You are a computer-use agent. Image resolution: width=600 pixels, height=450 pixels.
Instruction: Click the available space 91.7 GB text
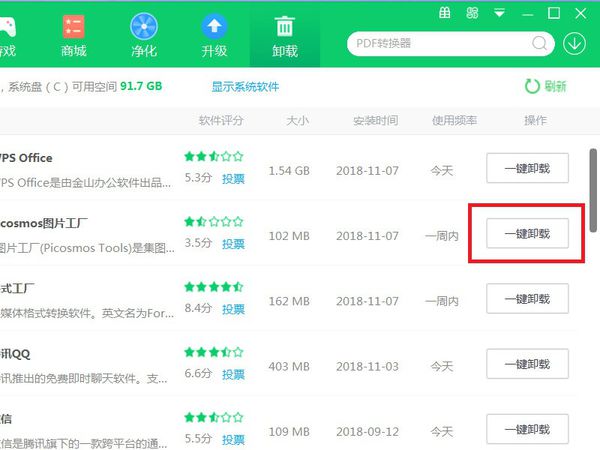[x=141, y=86]
